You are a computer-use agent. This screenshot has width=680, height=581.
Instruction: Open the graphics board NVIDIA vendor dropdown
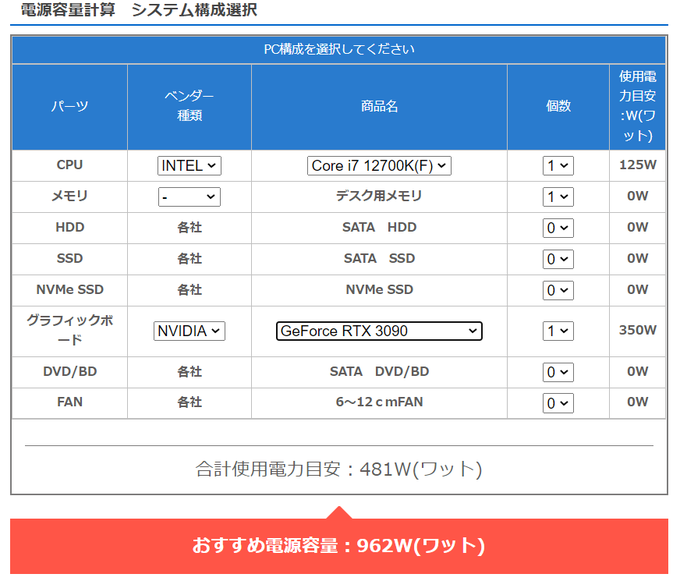pyautogui.click(x=189, y=331)
